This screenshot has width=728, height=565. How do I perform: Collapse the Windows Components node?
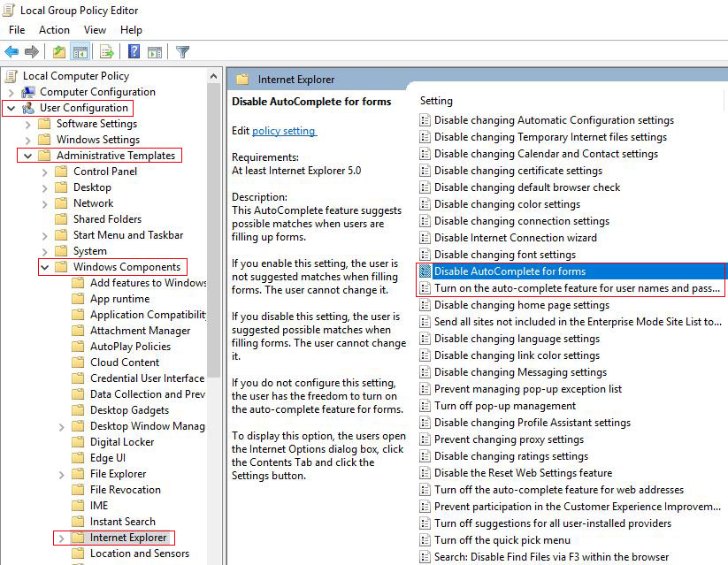pos(44,267)
